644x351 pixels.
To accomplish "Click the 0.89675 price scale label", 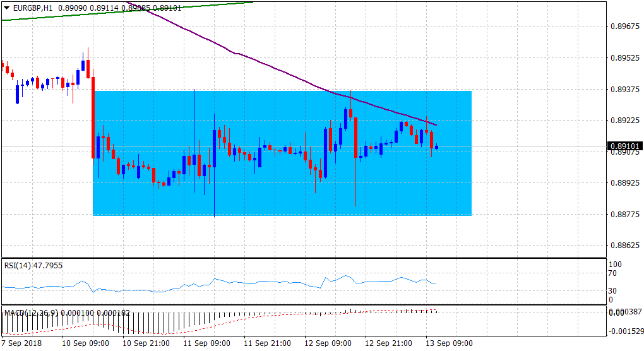I will pos(624,27).
